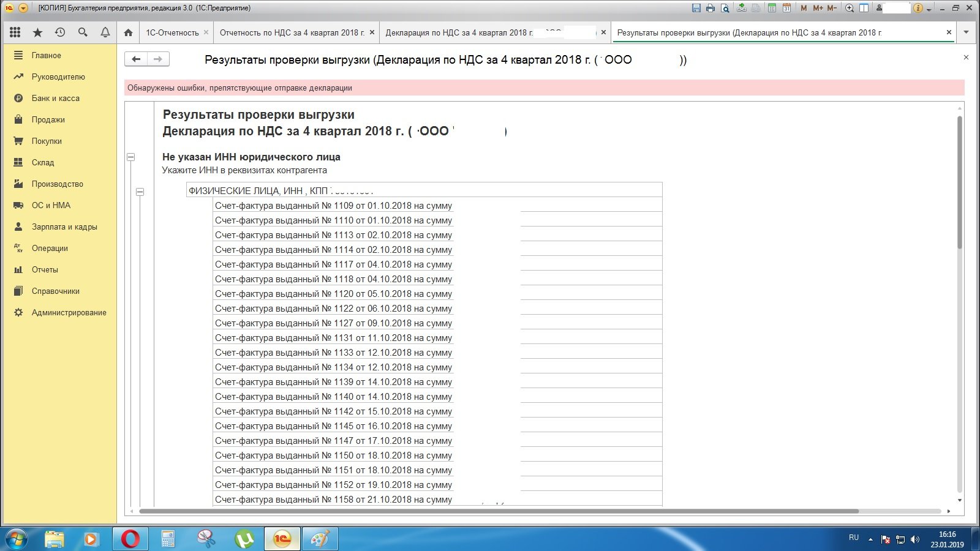980x551 pixels.
Task: Open Windows Start menu
Action: coord(15,539)
